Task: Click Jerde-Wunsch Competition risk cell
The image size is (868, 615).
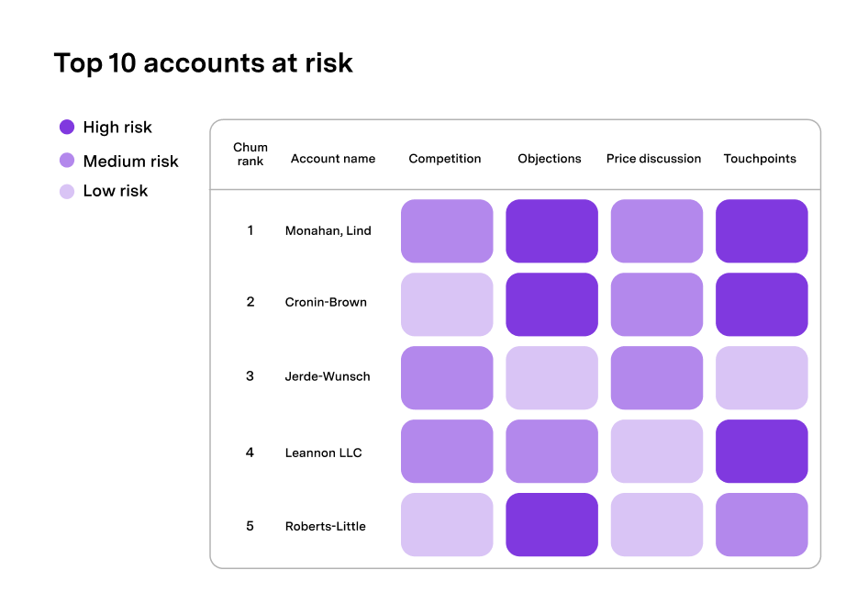Action: [x=447, y=377]
